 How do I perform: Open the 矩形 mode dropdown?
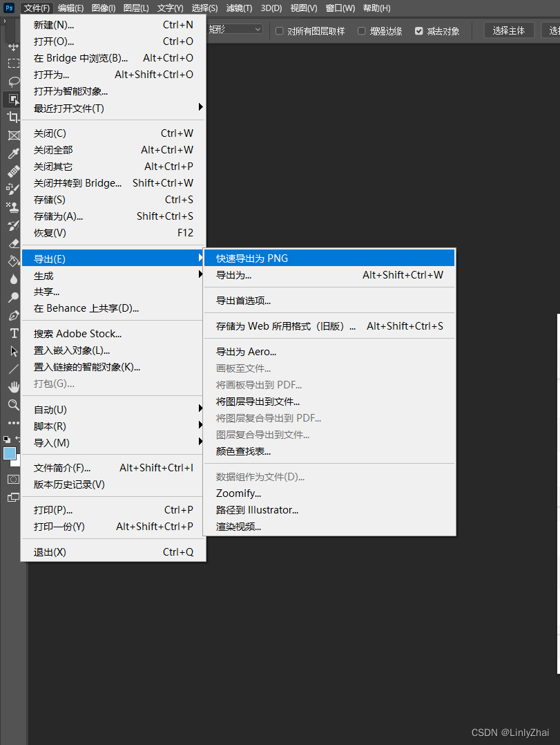(x=235, y=30)
